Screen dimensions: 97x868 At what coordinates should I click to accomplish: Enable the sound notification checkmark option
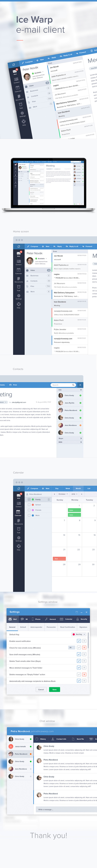point(79,641)
